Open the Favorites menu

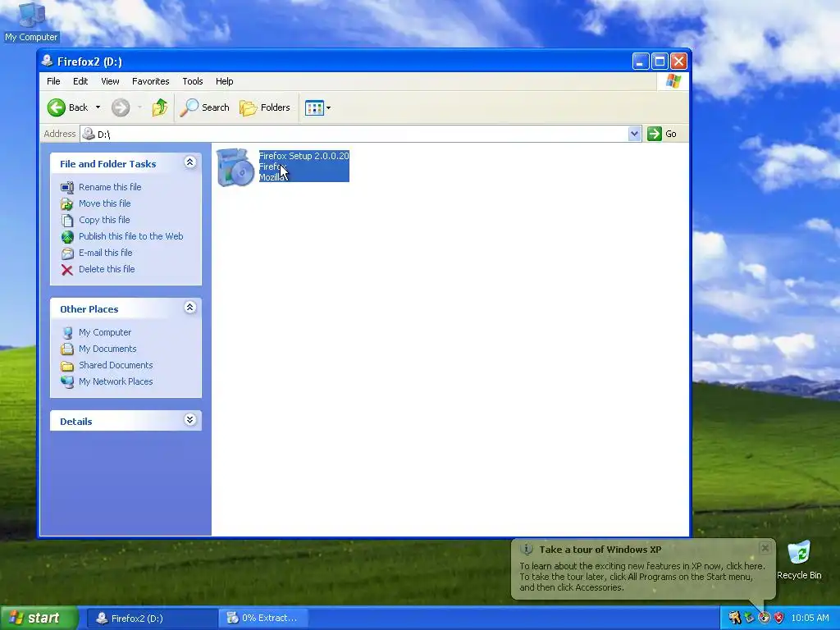(151, 81)
